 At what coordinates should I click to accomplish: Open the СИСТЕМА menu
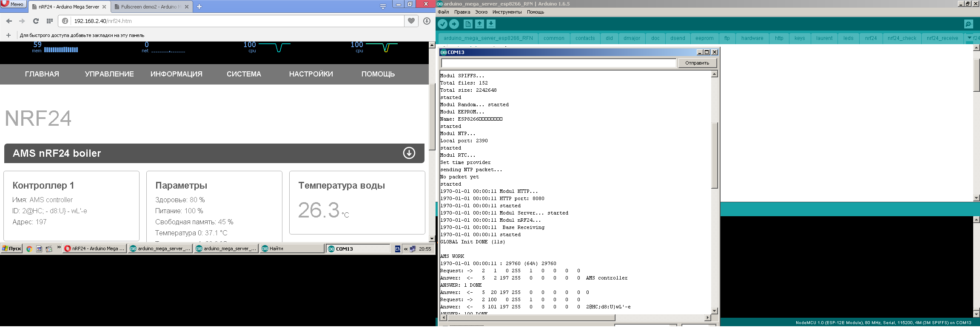point(244,74)
